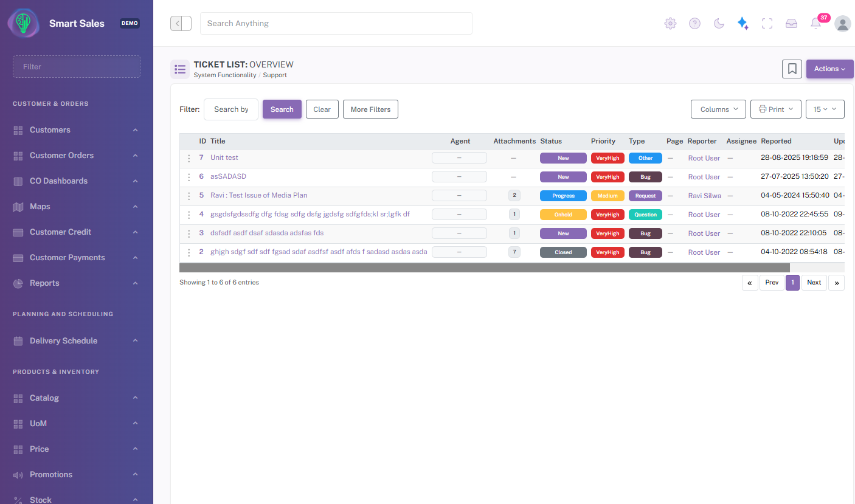This screenshot has width=855, height=504.
Task: Open the Actions dropdown
Action: pos(830,69)
